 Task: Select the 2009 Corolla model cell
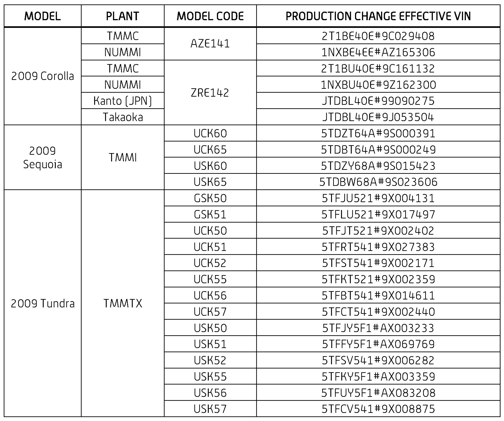tap(43, 76)
